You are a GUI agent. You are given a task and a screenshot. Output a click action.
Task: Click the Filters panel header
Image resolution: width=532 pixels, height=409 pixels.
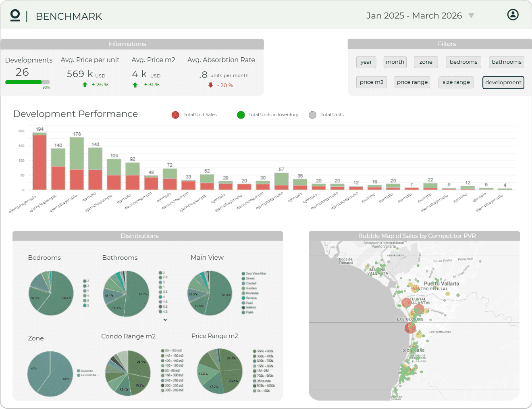click(x=440, y=44)
